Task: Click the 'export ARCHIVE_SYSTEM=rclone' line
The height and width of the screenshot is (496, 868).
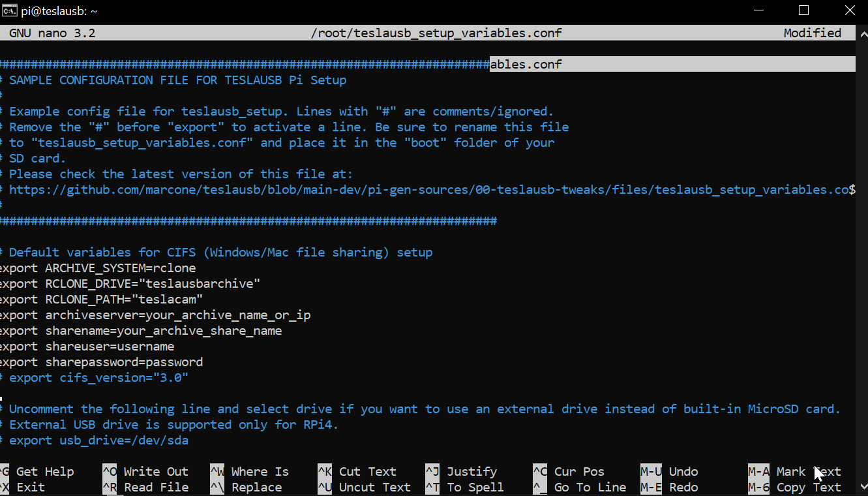Action: 98,268
